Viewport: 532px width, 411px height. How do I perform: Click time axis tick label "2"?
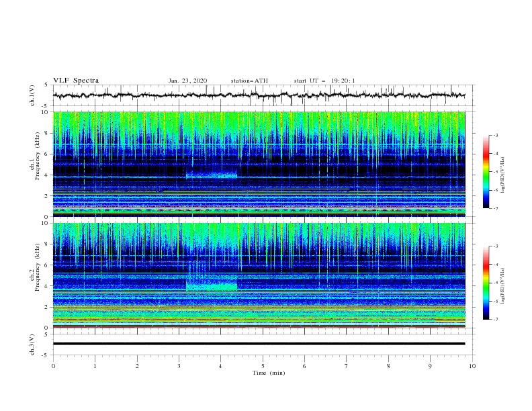click(137, 366)
